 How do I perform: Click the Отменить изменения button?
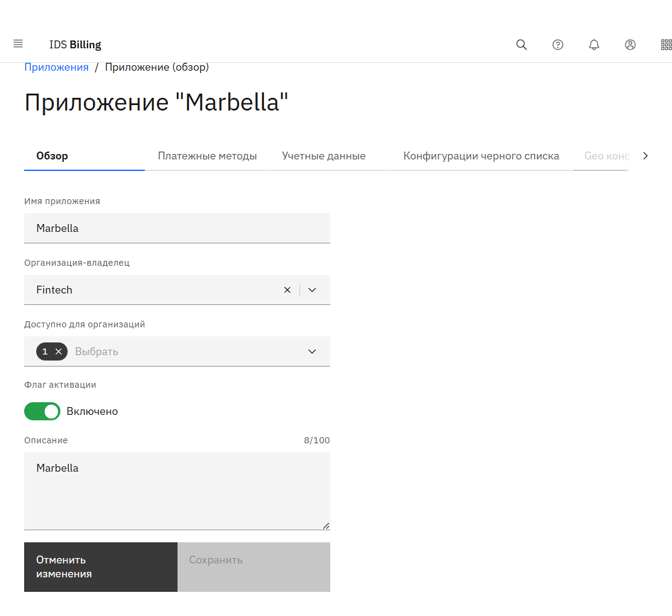click(x=100, y=567)
